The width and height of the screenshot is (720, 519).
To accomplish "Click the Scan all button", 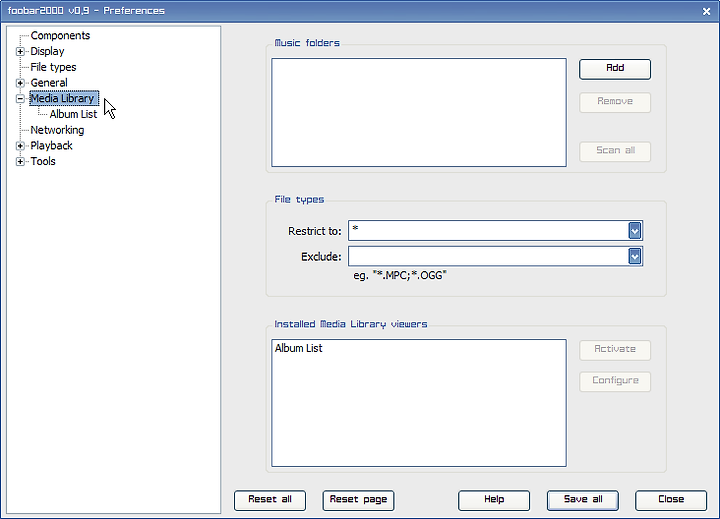I will coord(615,151).
